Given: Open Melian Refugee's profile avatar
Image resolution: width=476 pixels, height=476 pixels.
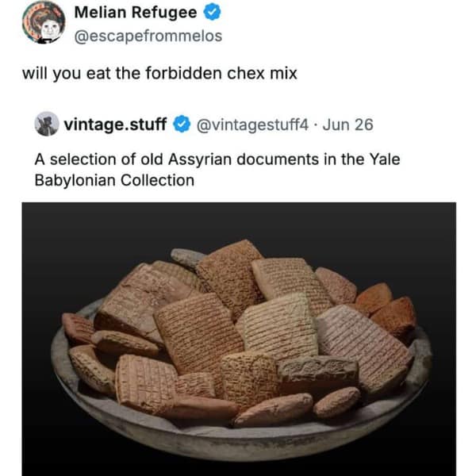Looking at the screenshot, I should point(44,22).
